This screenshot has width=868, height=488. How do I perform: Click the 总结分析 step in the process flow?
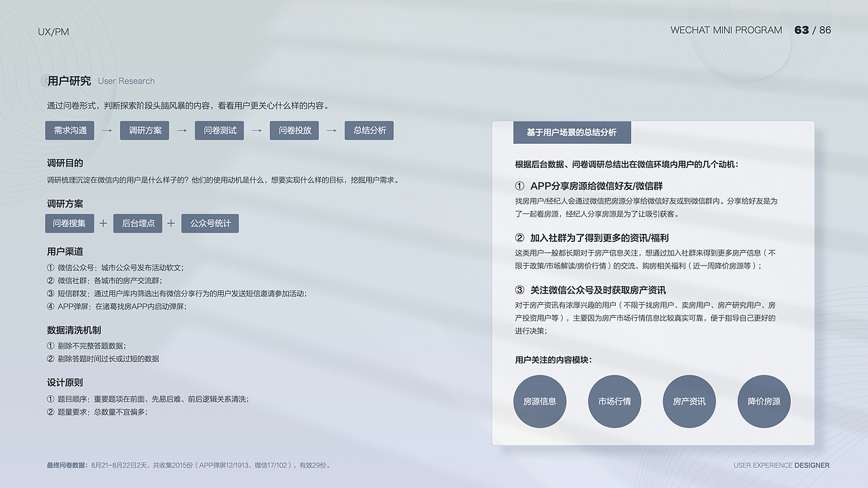(x=369, y=130)
